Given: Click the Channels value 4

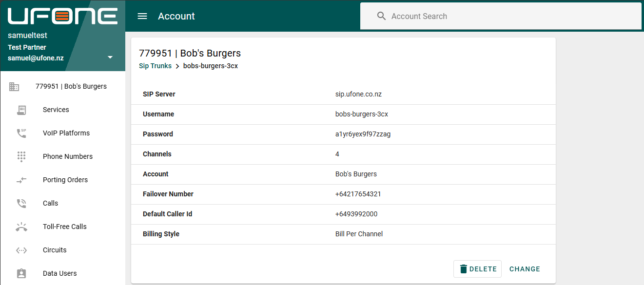Looking at the screenshot, I should (x=337, y=154).
